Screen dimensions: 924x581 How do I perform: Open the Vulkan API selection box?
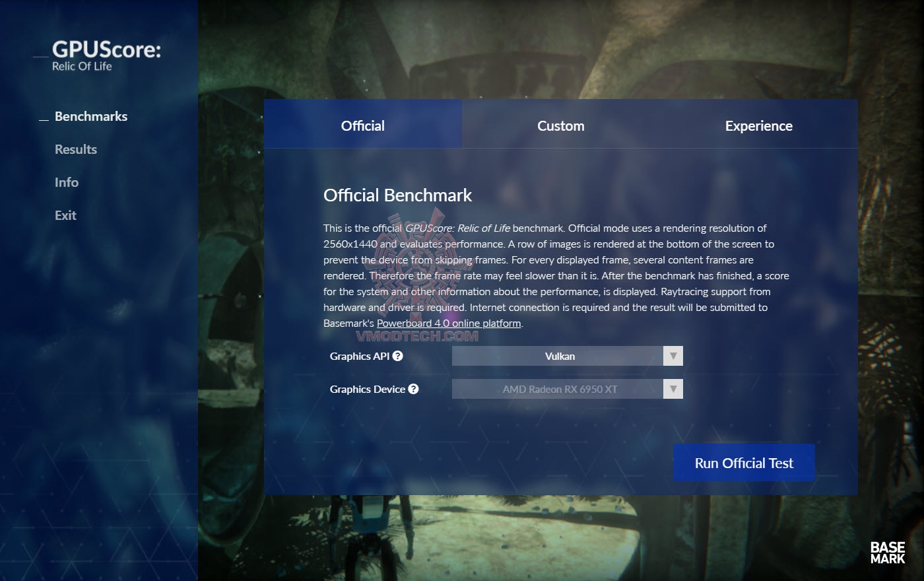568,356
